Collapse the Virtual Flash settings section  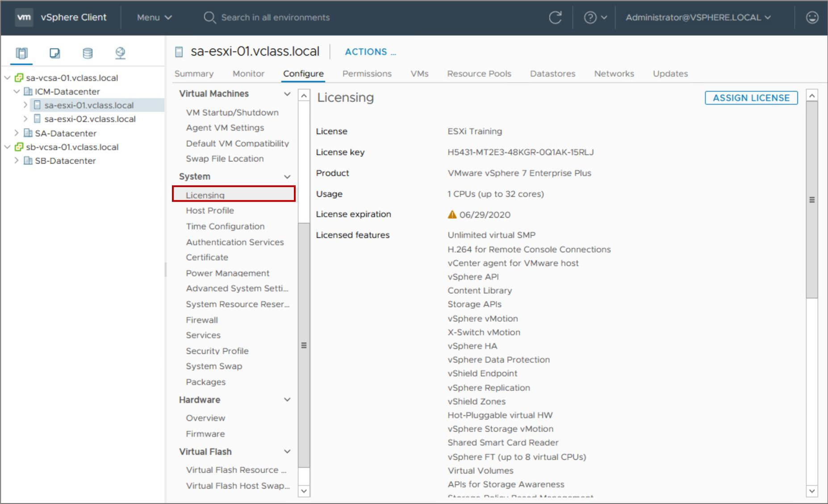coord(287,451)
